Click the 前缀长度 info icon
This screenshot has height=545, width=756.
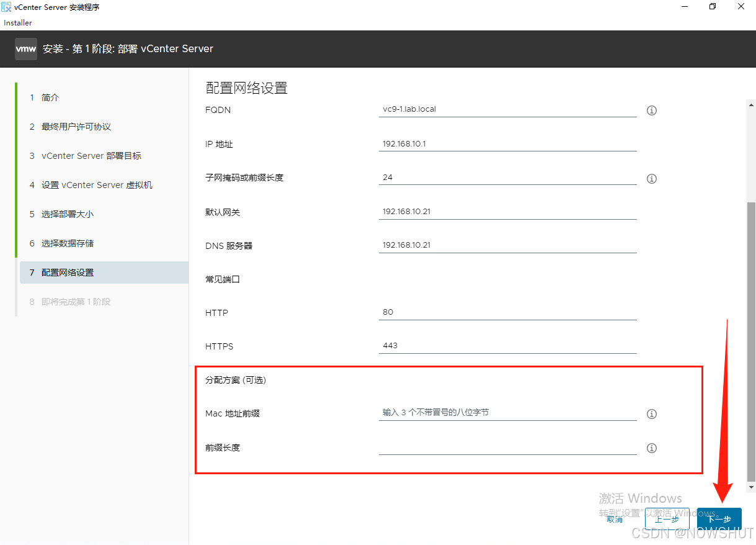tap(652, 448)
